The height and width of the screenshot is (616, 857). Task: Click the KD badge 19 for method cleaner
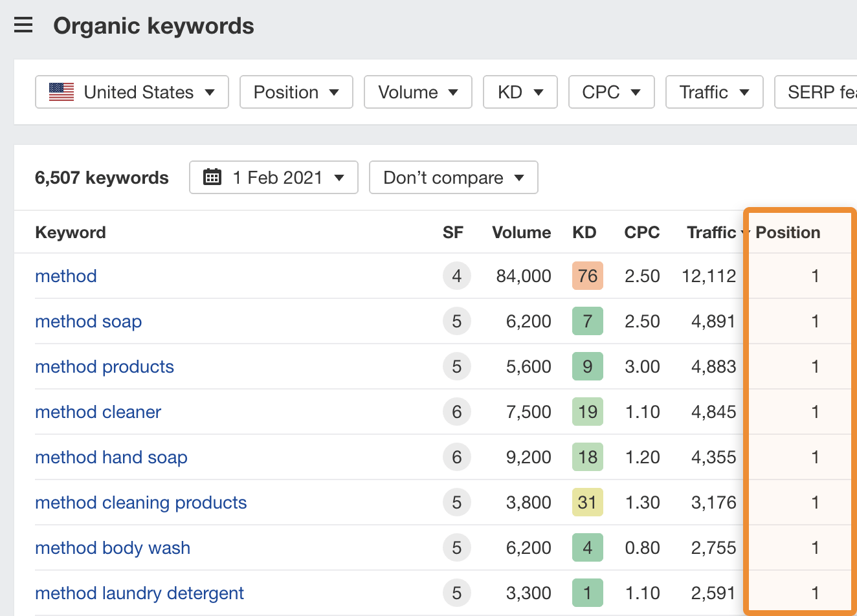587,412
